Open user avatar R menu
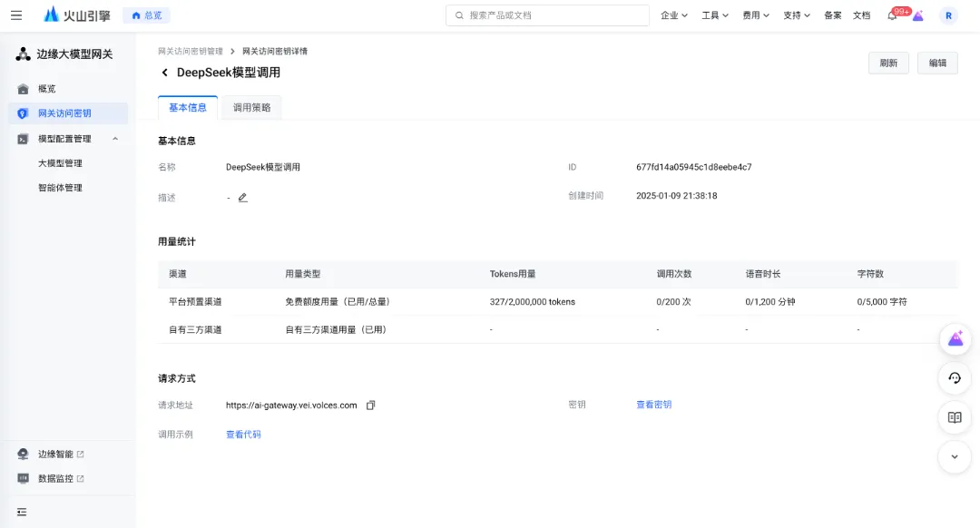Image resolution: width=980 pixels, height=528 pixels. point(948,15)
